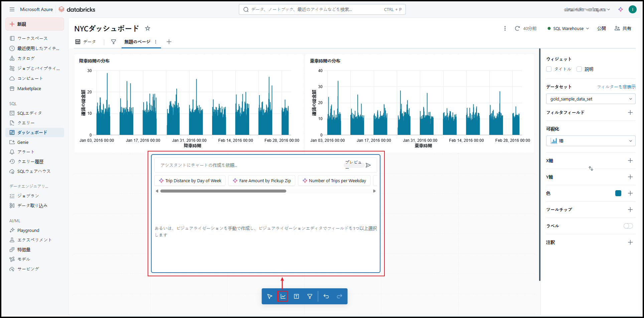
Task: Open the gold_sample_data_set dataset dropdown
Action: [x=591, y=99]
